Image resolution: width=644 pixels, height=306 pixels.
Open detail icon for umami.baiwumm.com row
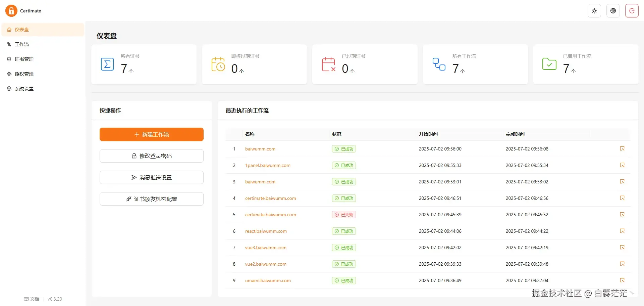pos(622,280)
